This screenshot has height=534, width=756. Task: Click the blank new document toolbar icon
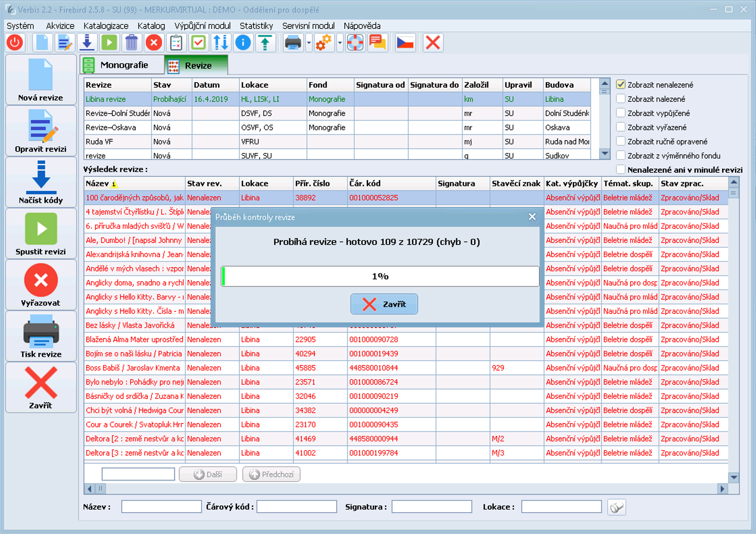(42, 43)
